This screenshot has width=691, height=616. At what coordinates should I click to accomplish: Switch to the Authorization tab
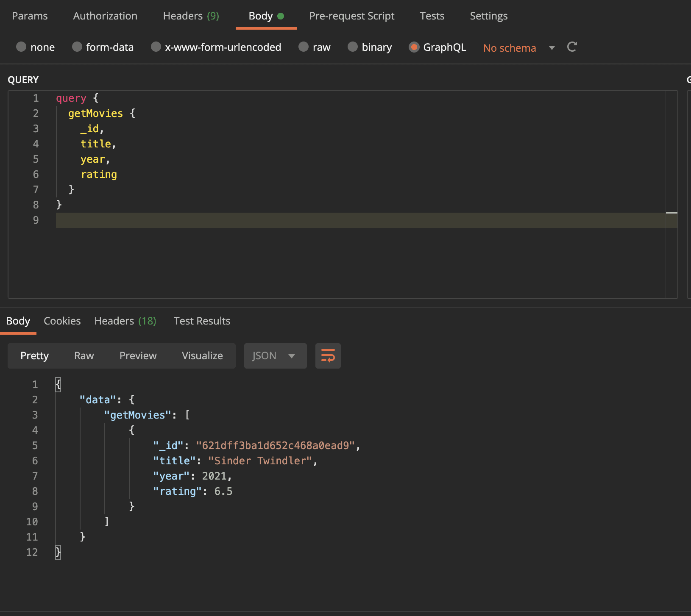tap(105, 16)
